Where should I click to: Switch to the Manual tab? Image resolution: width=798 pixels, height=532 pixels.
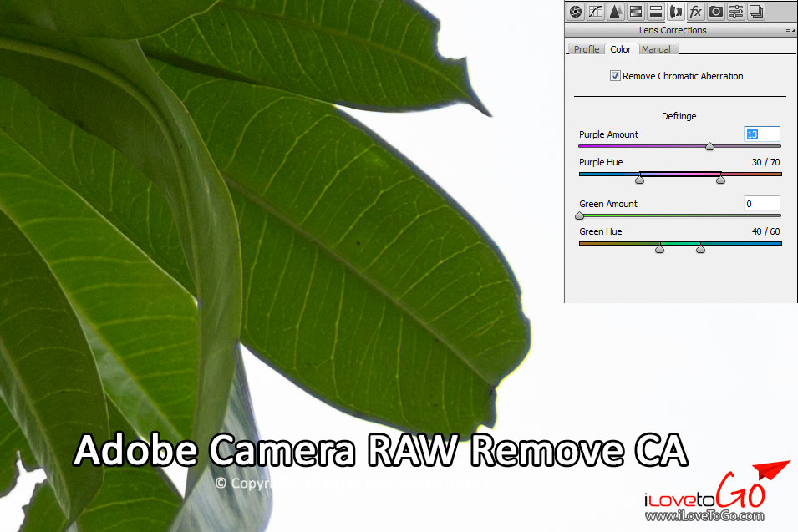click(x=656, y=48)
